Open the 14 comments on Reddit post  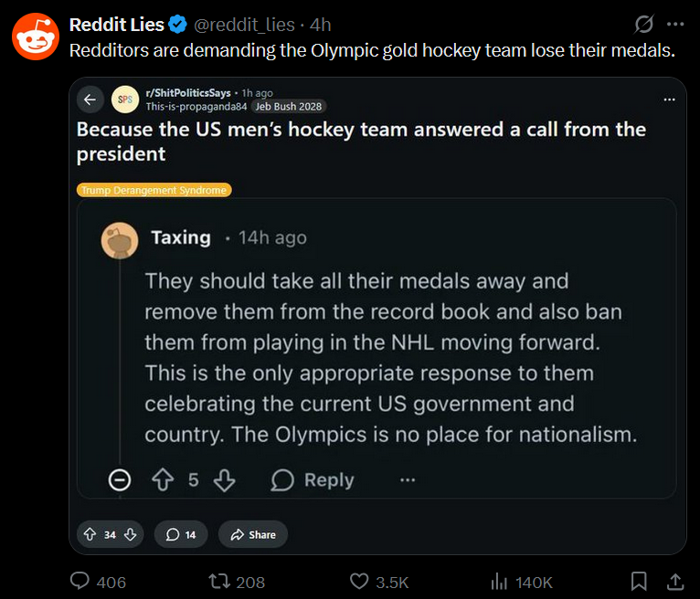181,534
